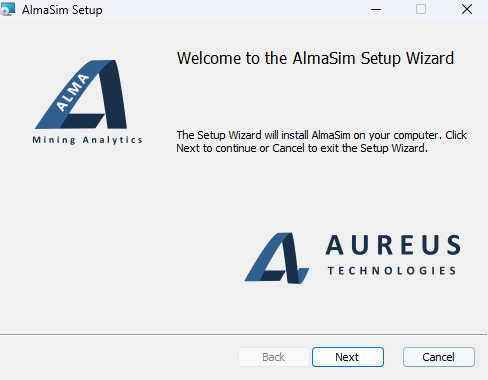Click the 'AlmaSim Setup' window title
Screen dimensions: 488x380
[x=62, y=10]
